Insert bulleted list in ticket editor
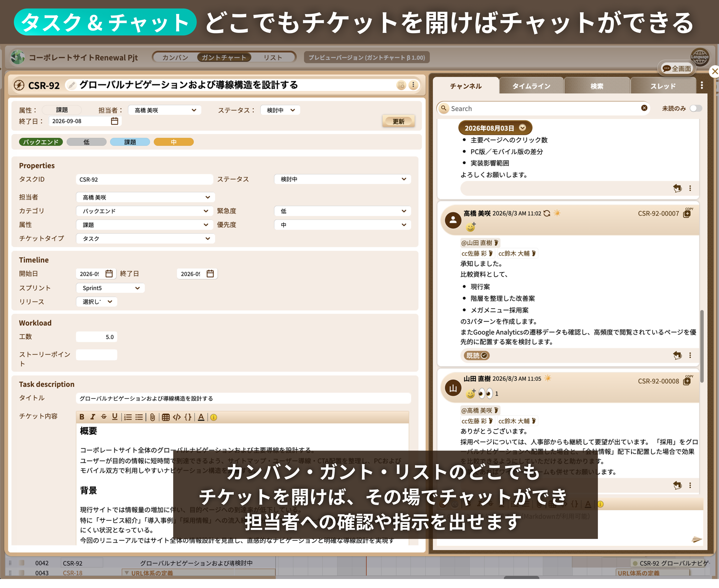 (139, 417)
